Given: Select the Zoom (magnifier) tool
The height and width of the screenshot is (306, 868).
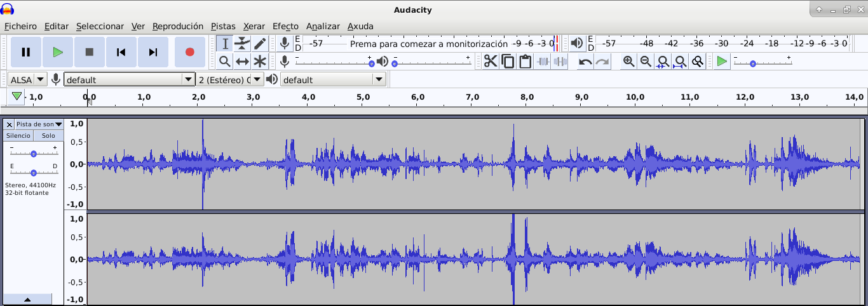Looking at the screenshot, I should [225, 61].
